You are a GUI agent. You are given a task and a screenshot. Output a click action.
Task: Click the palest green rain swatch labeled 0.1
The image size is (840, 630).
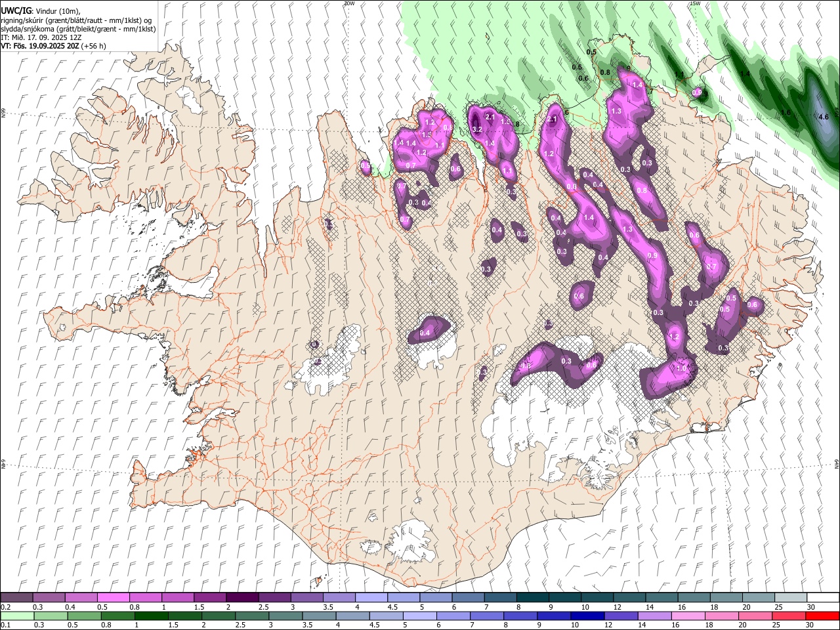coord(17,616)
